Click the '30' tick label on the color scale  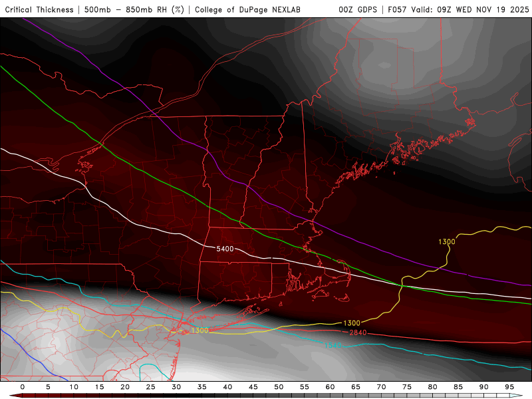click(176, 387)
